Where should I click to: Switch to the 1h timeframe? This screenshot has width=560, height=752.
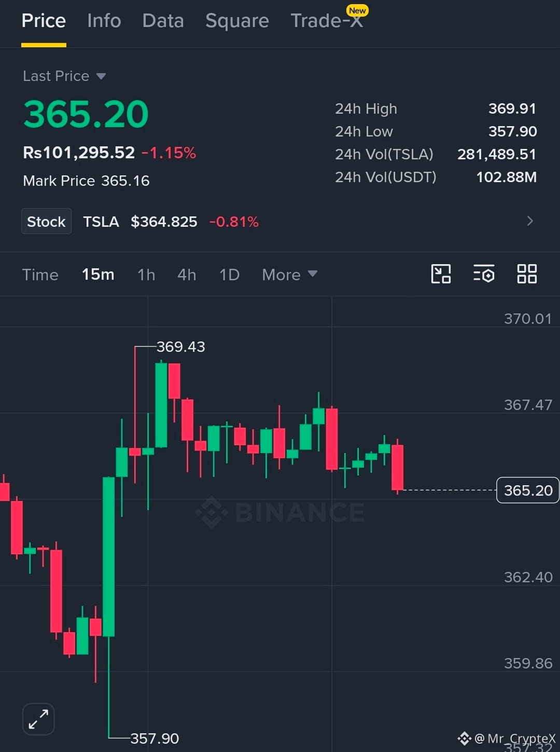coord(146,274)
